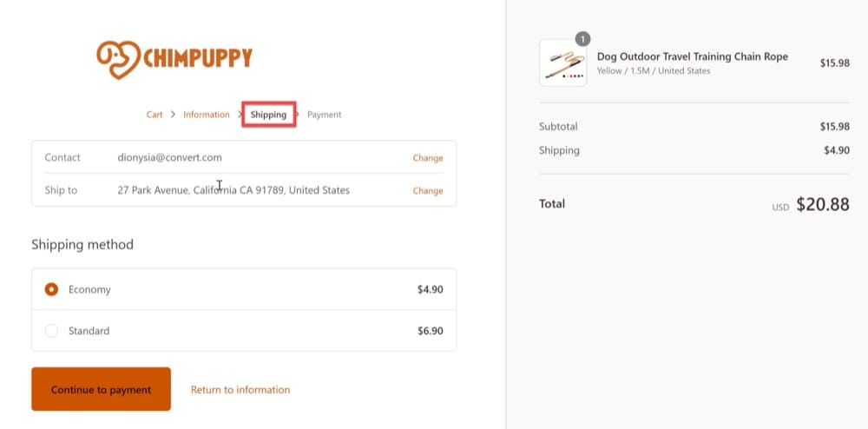This screenshot has width=868, height=429.
Task: Click the CHIMPUPPY wordmark text
Action: click(197, 58)
